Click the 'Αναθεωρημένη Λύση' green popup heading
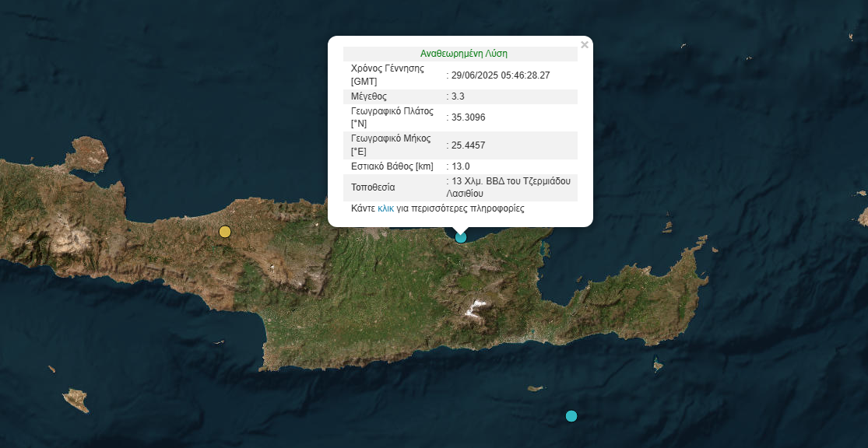Screen dimensions: 868x448 click(463, 54)
